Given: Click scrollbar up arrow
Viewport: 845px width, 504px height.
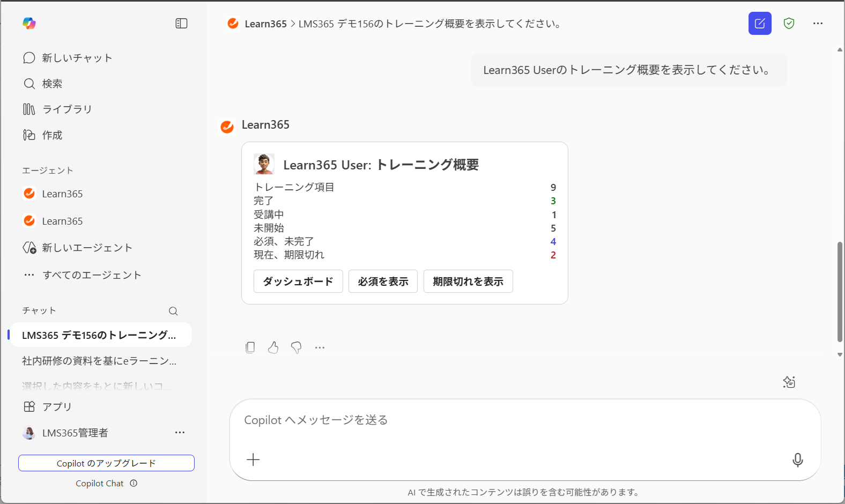Looking at the screenshot, I should point(840,49).
